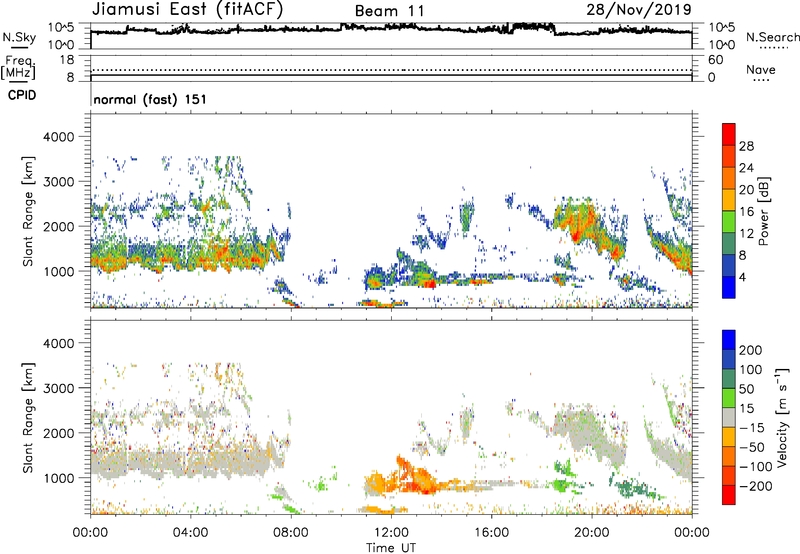Select the "24" label on Power colorbar
This screenshot has width=800, height=554.
[746, 168]
